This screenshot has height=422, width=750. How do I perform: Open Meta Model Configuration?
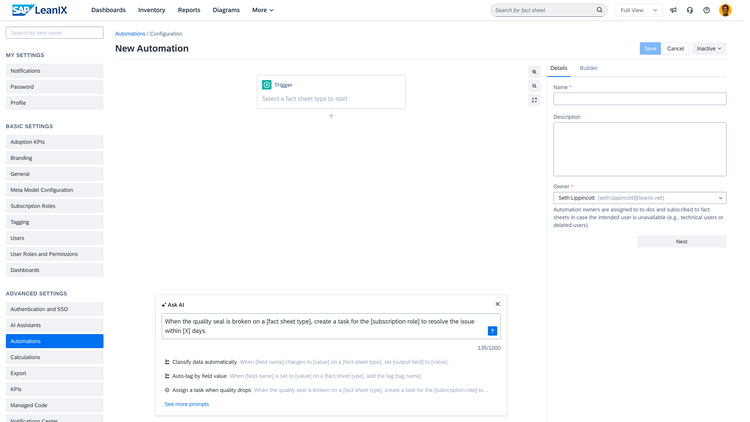(55, 190)
